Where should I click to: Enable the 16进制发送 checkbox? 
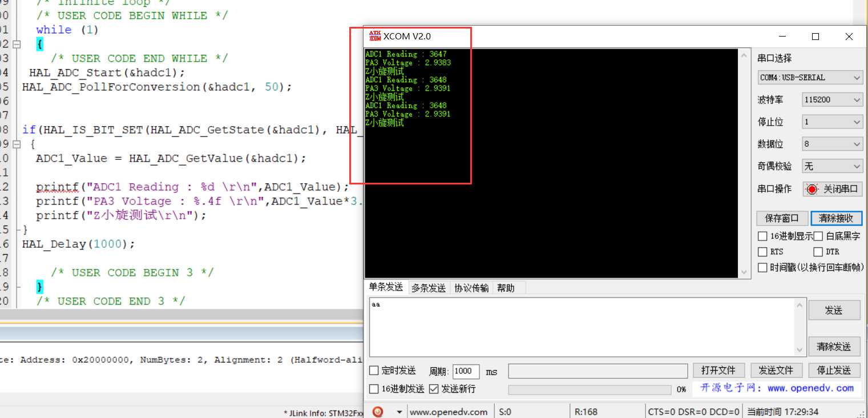pos(374,389)
